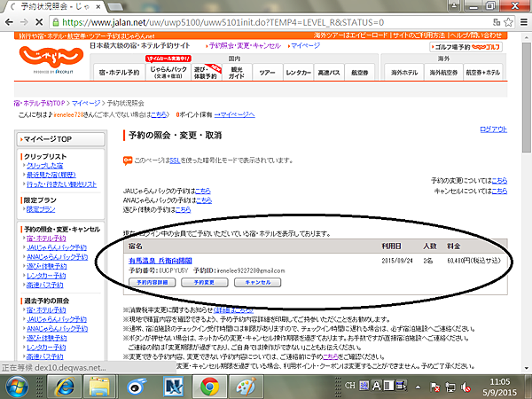Click マイページTOP sidebar button
The height and width of the screenshot is (399, 532).
click(x=61, y=139)
